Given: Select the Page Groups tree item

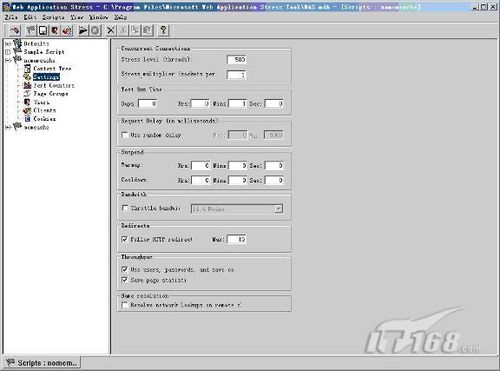Looking at the screenshot, I should click(x=51, y=94).
